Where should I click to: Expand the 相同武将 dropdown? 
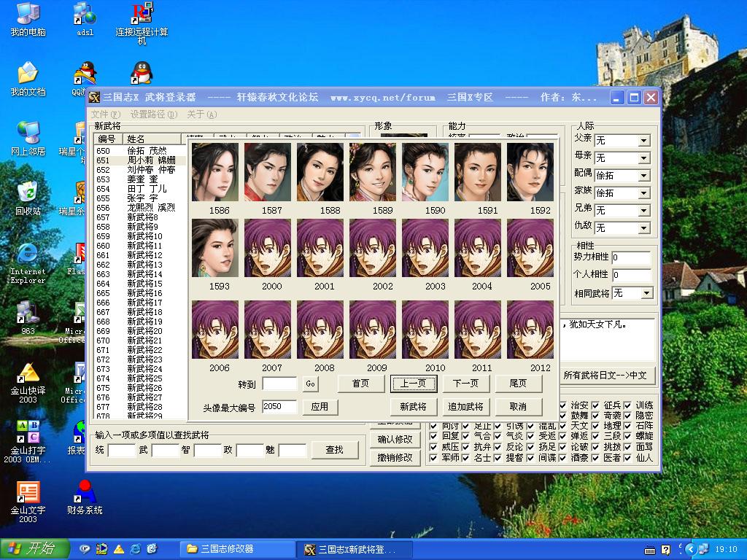tap(646, 293)
